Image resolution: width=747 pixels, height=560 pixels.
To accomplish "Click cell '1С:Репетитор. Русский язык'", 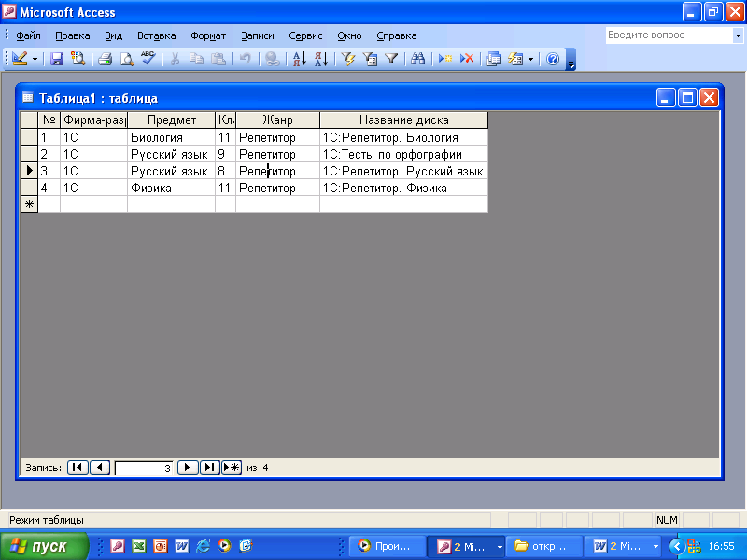I will (x=404, y=171).
